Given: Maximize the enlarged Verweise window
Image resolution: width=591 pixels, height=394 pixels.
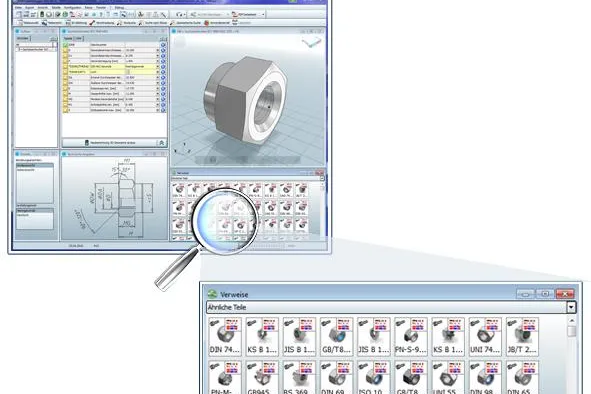Looking at the screenshot, I should pyautogui.click(x=545, y=294).
